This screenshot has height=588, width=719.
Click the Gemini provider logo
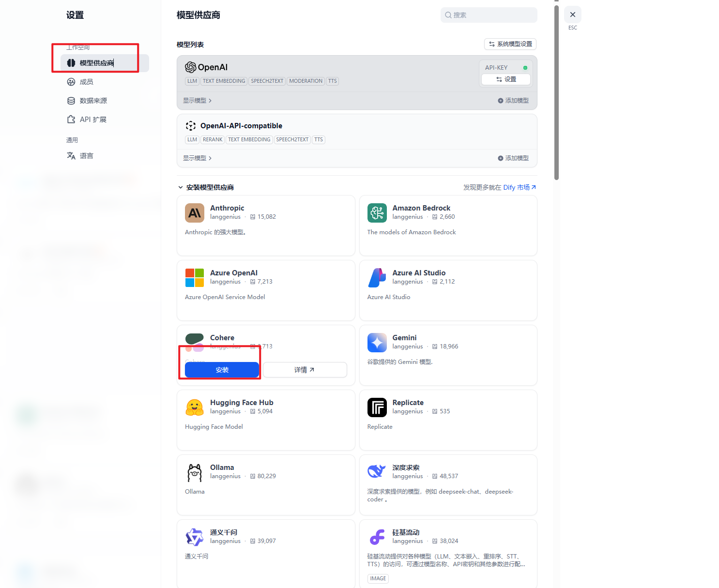[x=377, y=343]
